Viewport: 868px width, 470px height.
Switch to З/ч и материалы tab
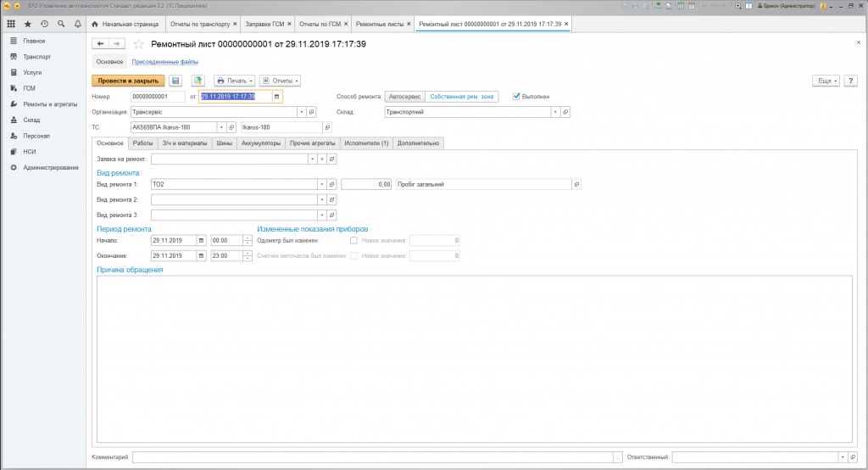tap(185, 143)
